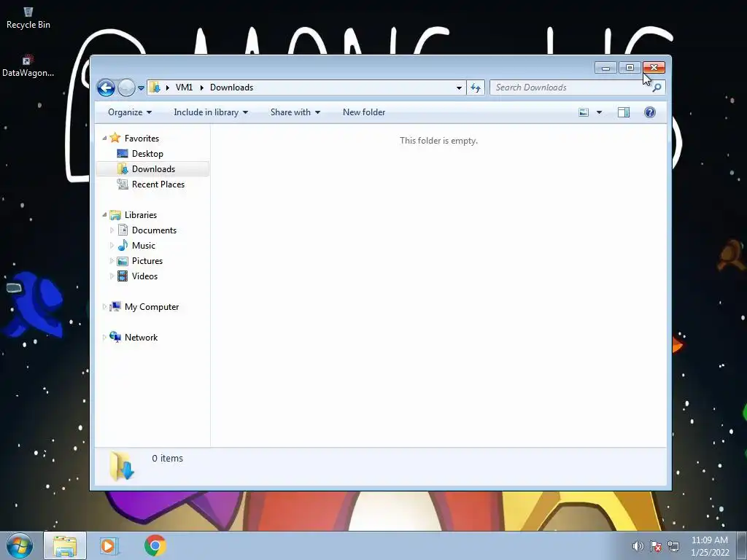Screen dimensions: 747x560
Task: Open the More view options arrow
Action: (x=600, y=112)
